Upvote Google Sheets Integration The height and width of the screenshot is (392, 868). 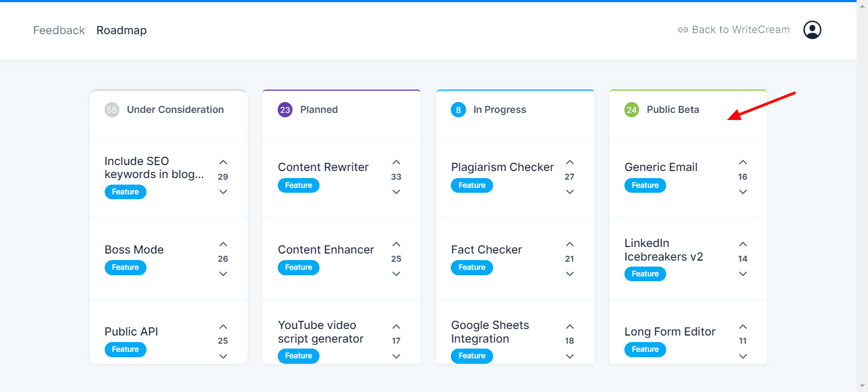(570, 327)
